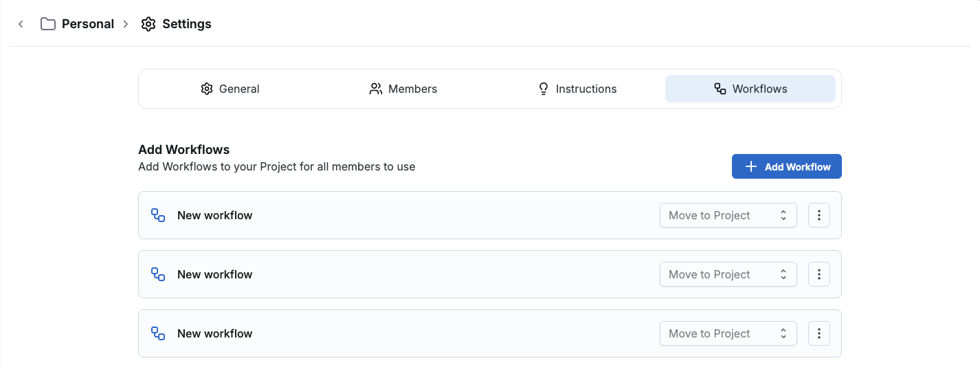Click the third workflow's flow icon
The height and width of the screenshot is (365, 980).
click(x=158, y=333)
